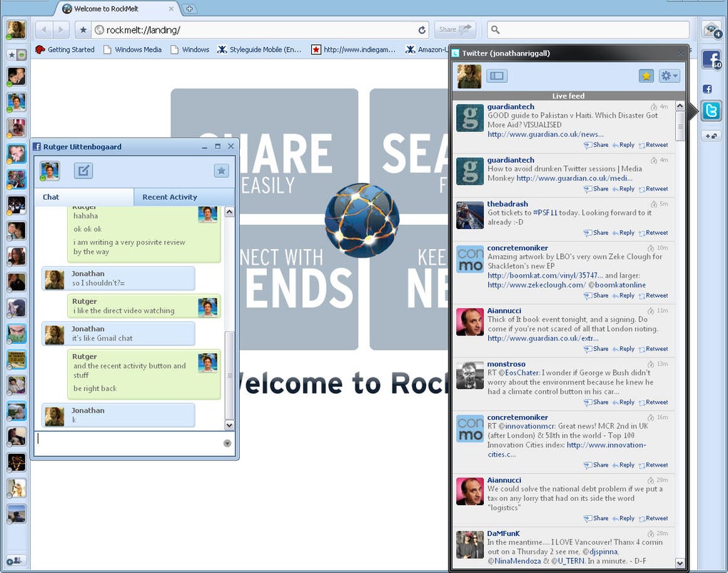Share the Aiannucci national debt tweet
Screen dimensions: 728x573
coord(596,518)
